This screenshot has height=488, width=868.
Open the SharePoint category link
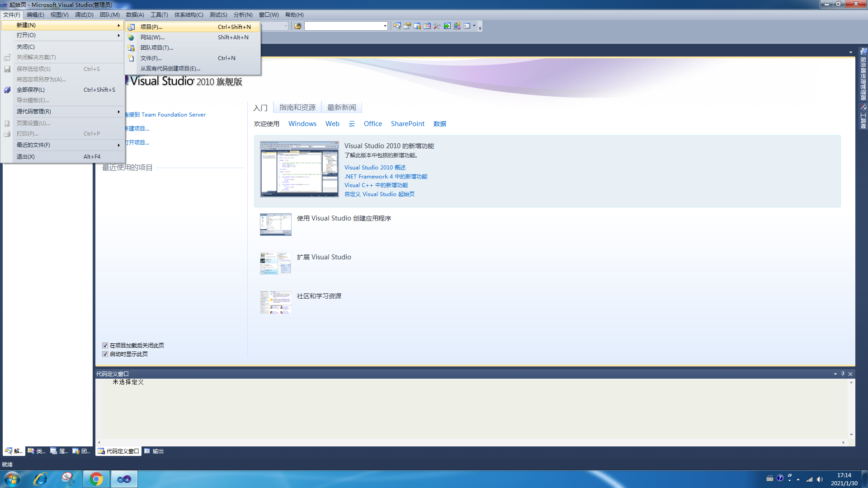[408, 124]
